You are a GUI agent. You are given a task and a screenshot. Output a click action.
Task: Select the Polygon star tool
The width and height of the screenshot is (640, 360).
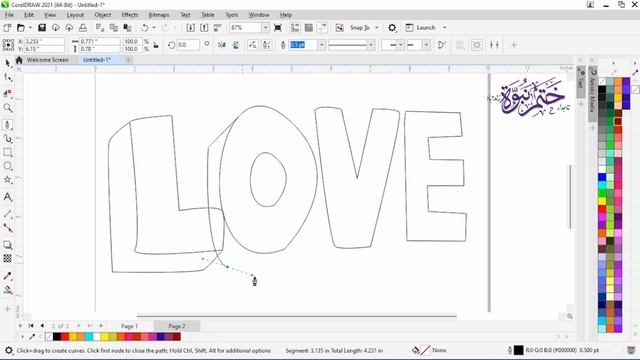[x=7, y=180]
